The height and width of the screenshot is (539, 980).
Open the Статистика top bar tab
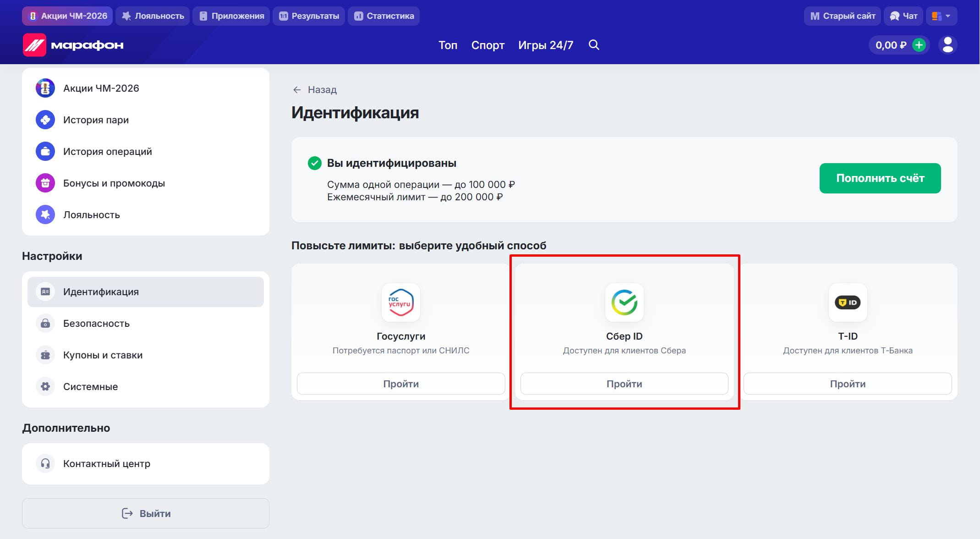(x=384, y=16)
